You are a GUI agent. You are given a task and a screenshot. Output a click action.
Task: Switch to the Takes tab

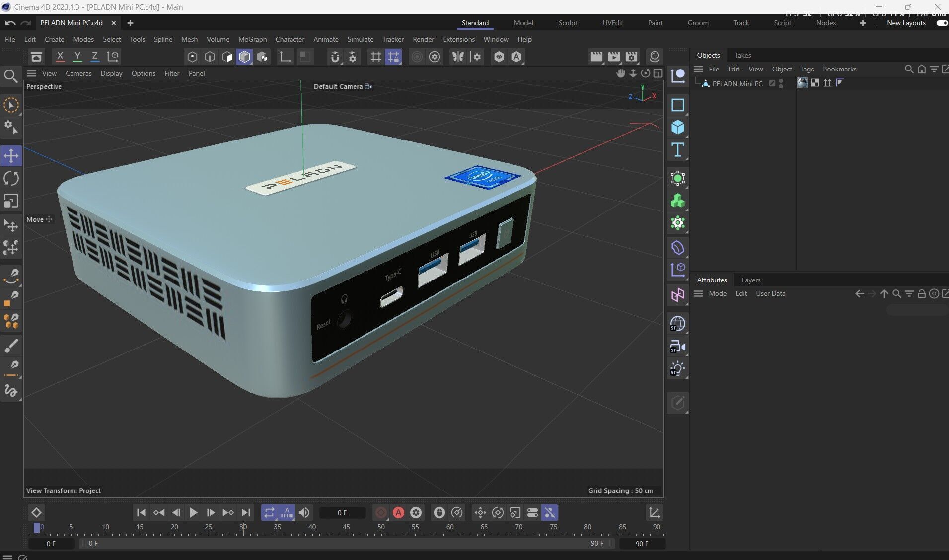click(x=743, y=55)
